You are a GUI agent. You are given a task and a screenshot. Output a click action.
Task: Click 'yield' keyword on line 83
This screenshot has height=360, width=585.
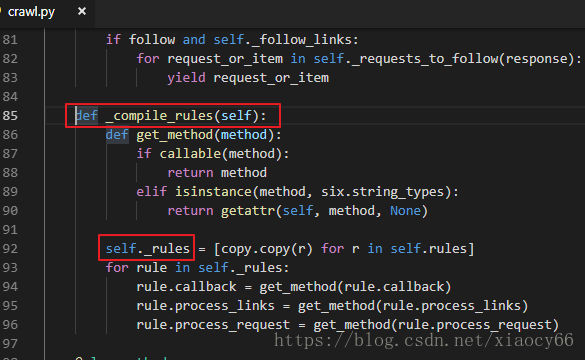pyautogui.click(x=186, y=78)
